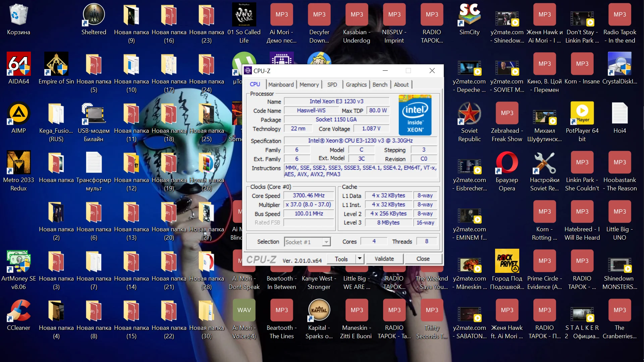Select the CrystalDiskInfo desktop icon
The width and height of the screenshot is (644, 362).
coord(620,64)
